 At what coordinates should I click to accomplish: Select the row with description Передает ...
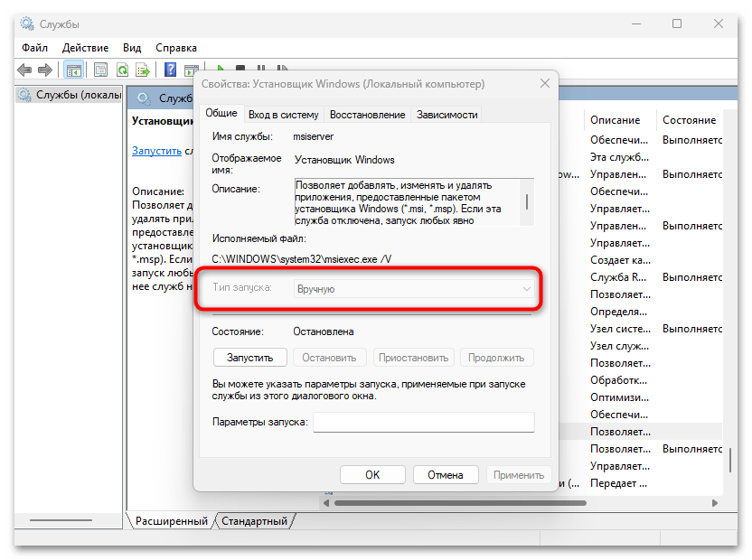(618, 483)
